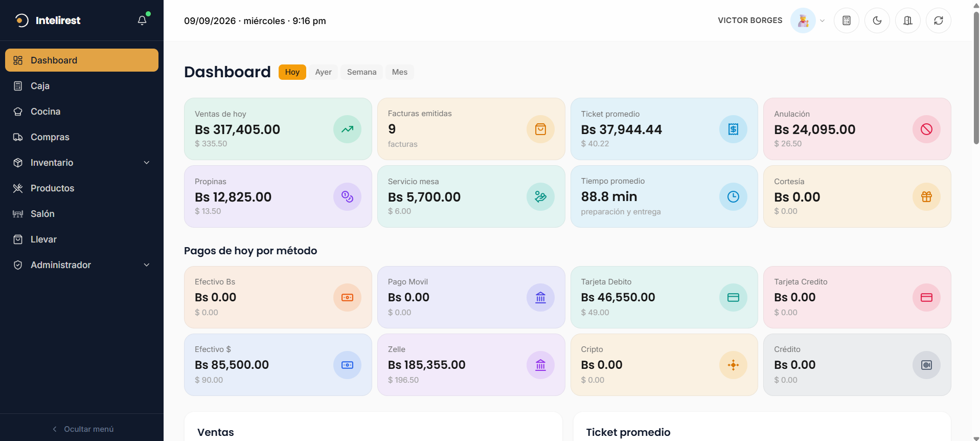Click the refresh arrows icon
The width and height of the screenshot is (980, 441).
pyautogui.click(x=939, y=20)
